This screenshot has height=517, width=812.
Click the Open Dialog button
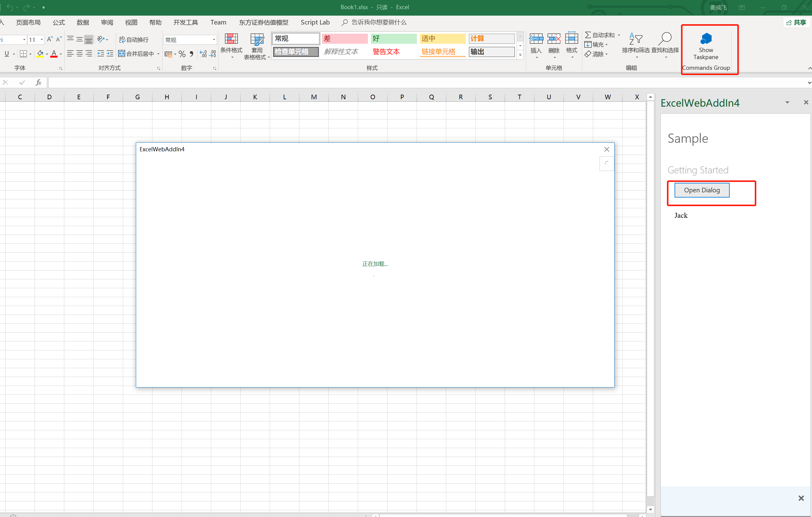[702, 190]
